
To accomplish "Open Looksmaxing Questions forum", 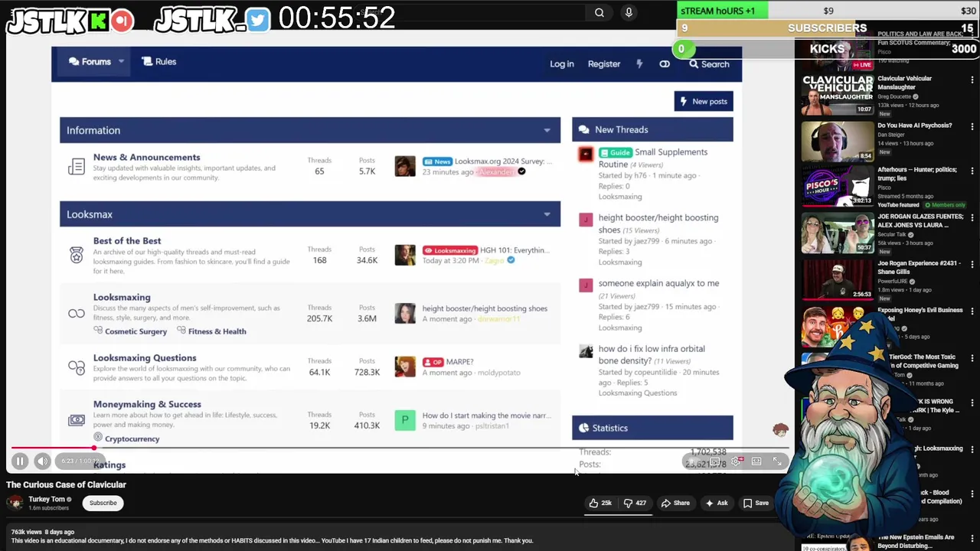I will [145, 358].
